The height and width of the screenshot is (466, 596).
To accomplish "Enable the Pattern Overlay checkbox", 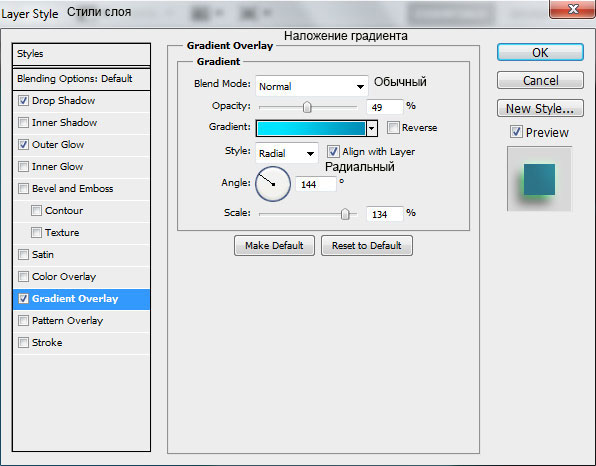I will 23,321.
